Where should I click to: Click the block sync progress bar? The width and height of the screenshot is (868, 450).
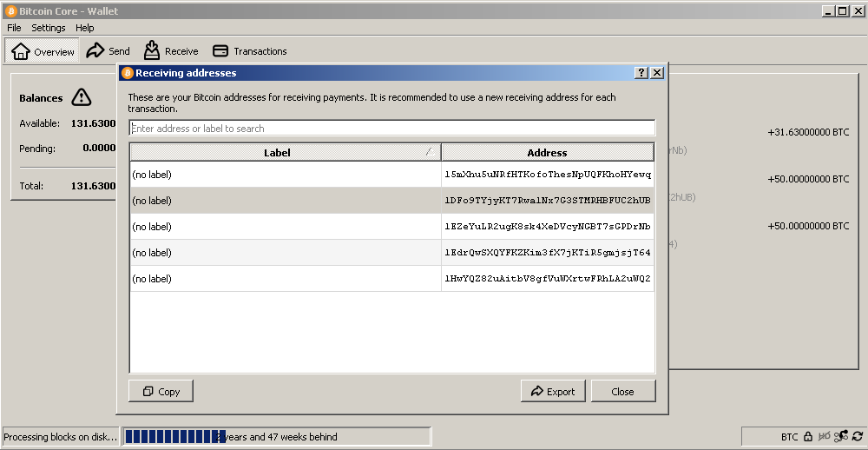(276, 437)
